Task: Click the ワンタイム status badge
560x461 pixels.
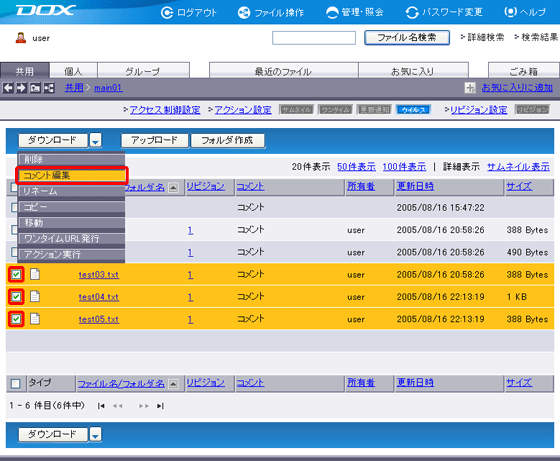Action: click(336, 110)
